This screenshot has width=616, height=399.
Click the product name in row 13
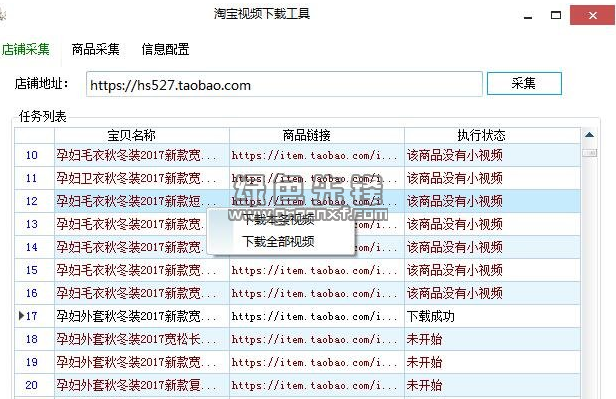click(131, 224)
